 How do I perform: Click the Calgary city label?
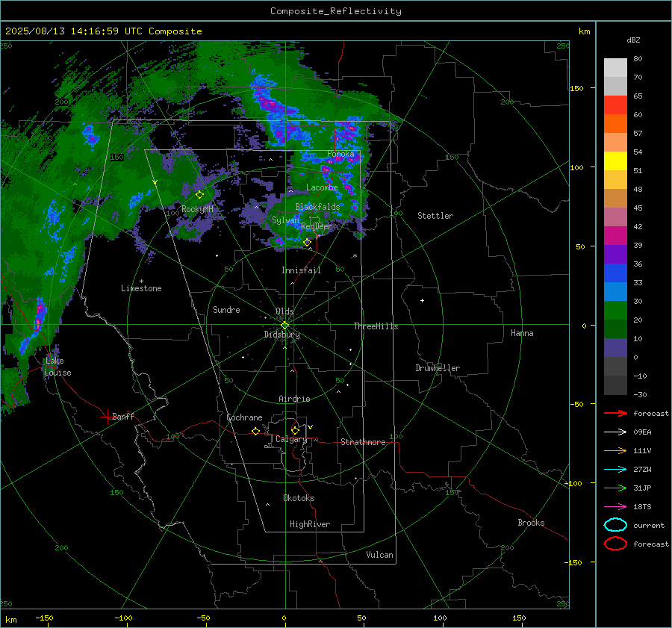pyautogui.click(x=291, y=439)
